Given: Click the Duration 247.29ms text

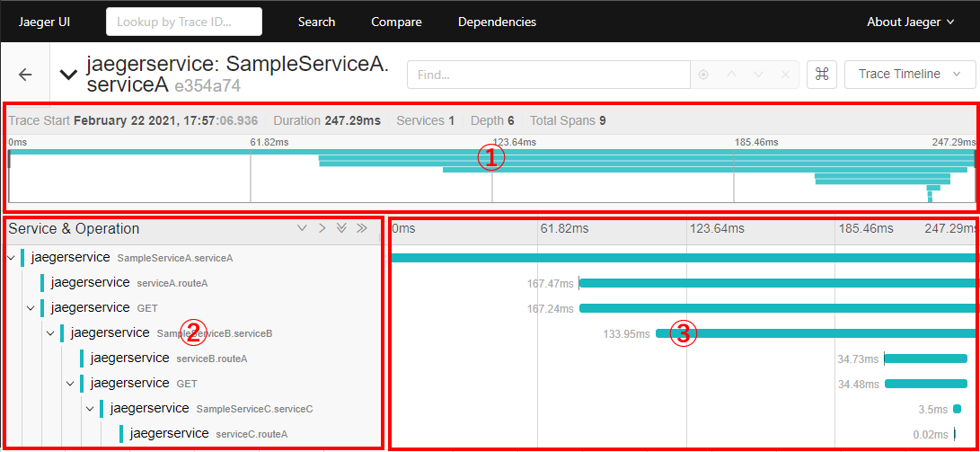Looking at the screenshot, I should coord(327,120).
